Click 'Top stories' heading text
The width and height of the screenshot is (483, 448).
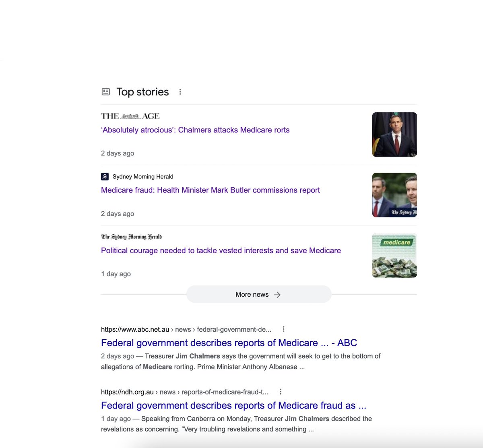[x=142, y=92]
